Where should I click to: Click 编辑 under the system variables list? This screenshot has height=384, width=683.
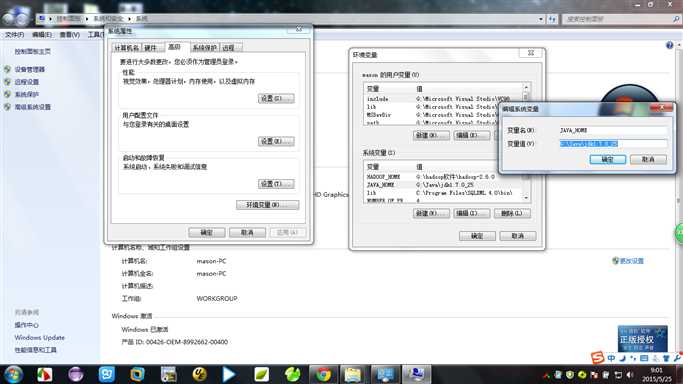click(x=472, y=213)
